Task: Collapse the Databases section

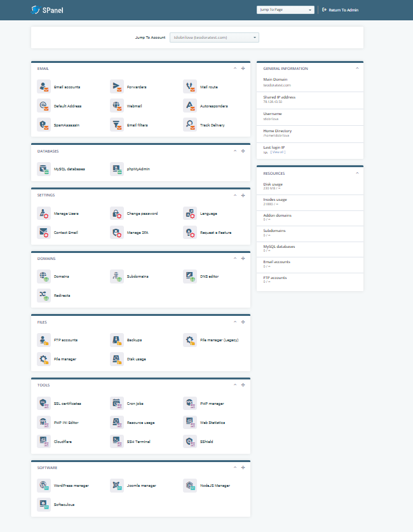Action: (235, 151)
